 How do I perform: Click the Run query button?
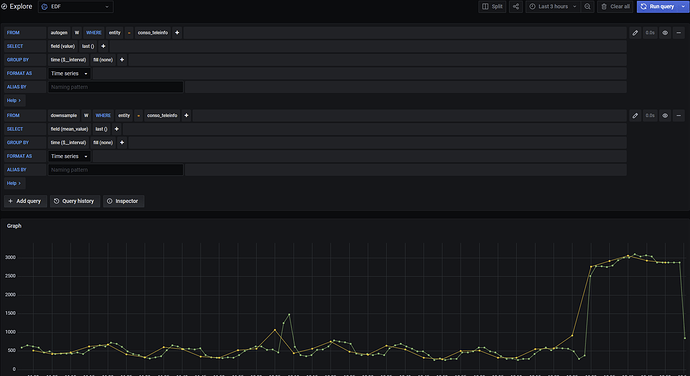pos(658,7)
